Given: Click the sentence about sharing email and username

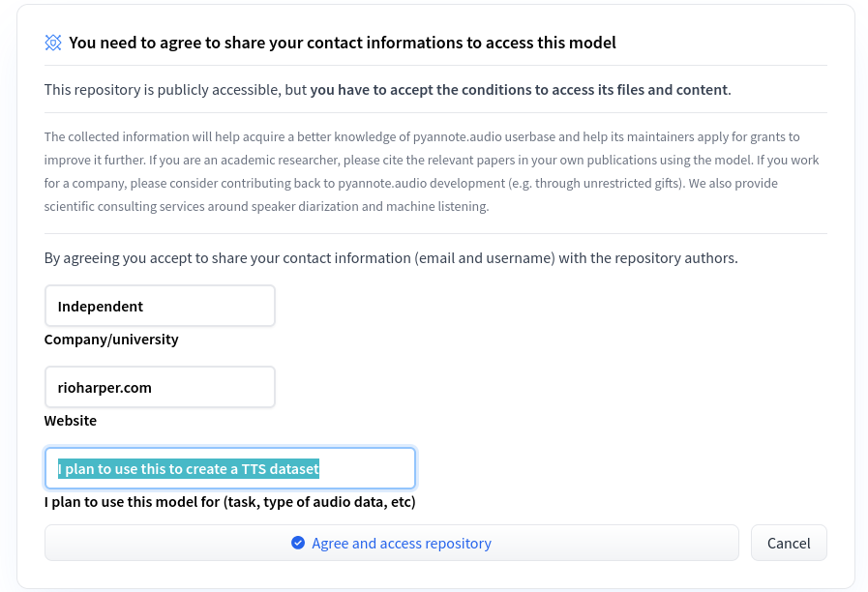Looking at the screenshot, I should (391, 258).
